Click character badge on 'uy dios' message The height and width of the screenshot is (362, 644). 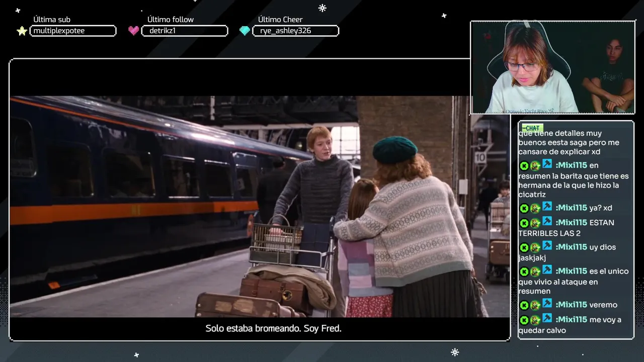click(x=535, y=248)
